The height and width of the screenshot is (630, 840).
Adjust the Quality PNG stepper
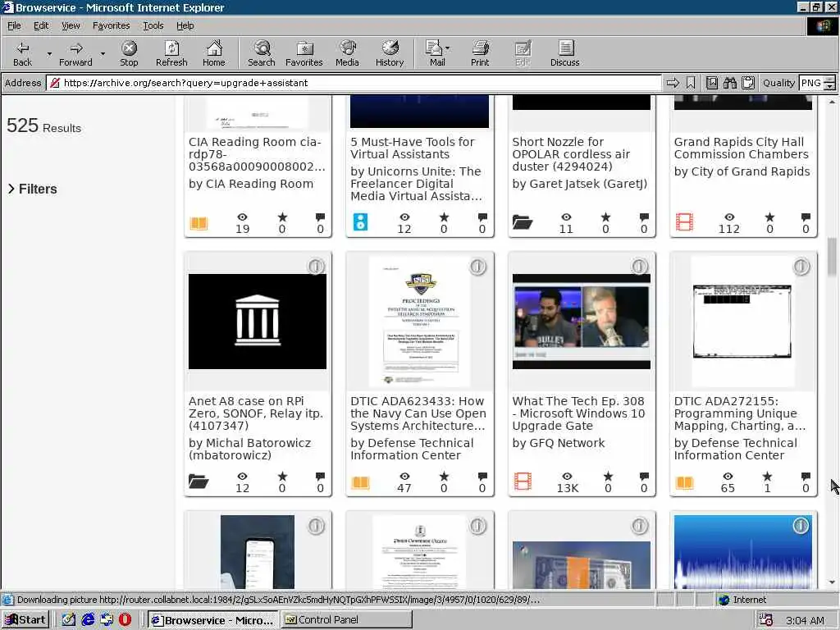pyautogui.click(x=829, y=83)
